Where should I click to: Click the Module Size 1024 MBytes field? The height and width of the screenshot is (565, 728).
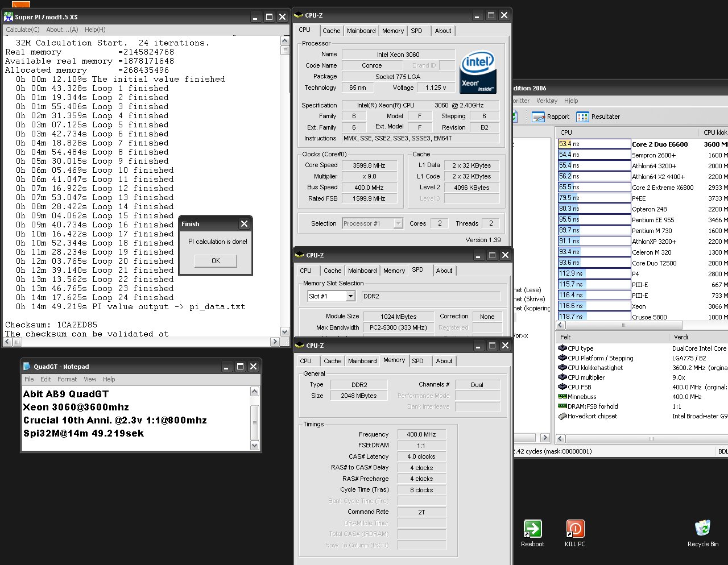pyautogui.click(x=399, y=317)
